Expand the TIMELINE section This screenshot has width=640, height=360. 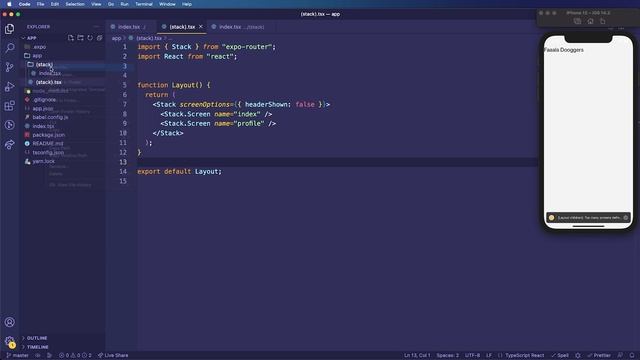tap(38, 347)
